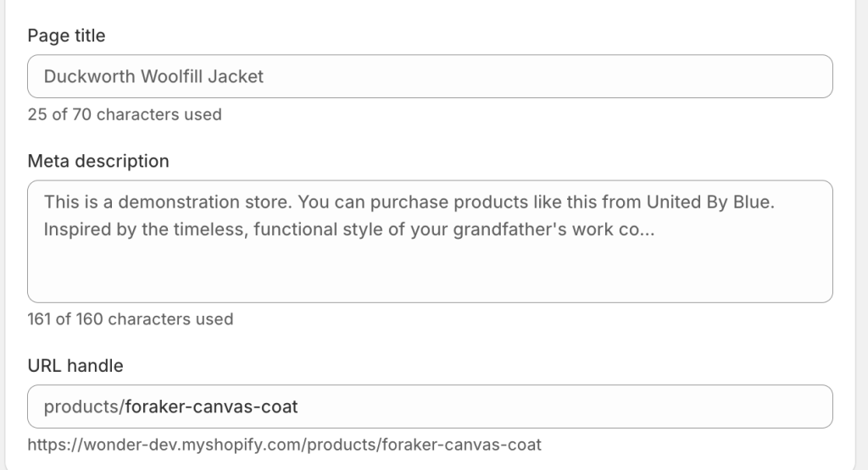The width and height of the screenshot is (868, 470).
Task: Click the "161 of 160 characters used" counter
Action: [130, 319]
